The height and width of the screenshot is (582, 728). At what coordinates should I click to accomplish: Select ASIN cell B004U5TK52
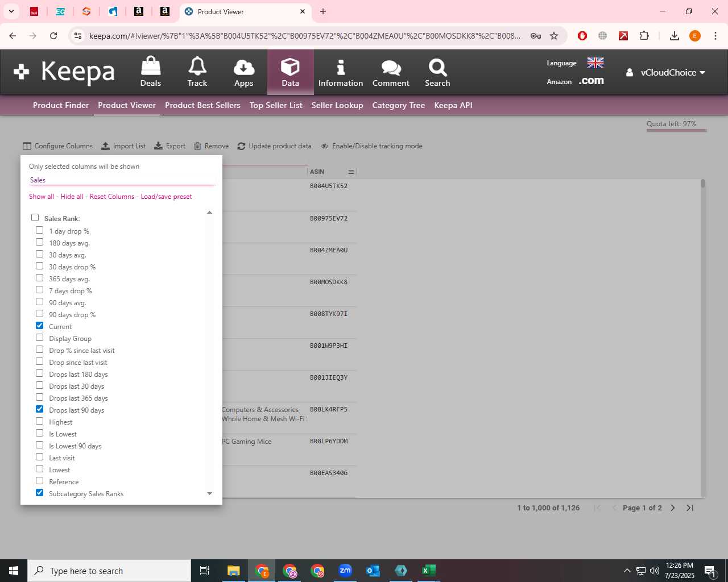pos(329,186)
